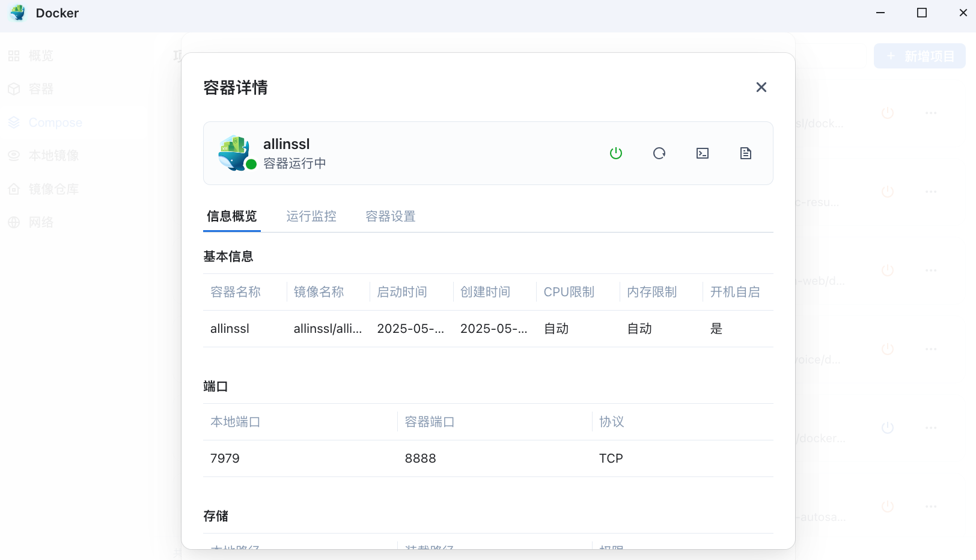Viewport: 976px width, 560px height.
Task: Click the green power icon for allinssl
Action: [x=615, y=153]
